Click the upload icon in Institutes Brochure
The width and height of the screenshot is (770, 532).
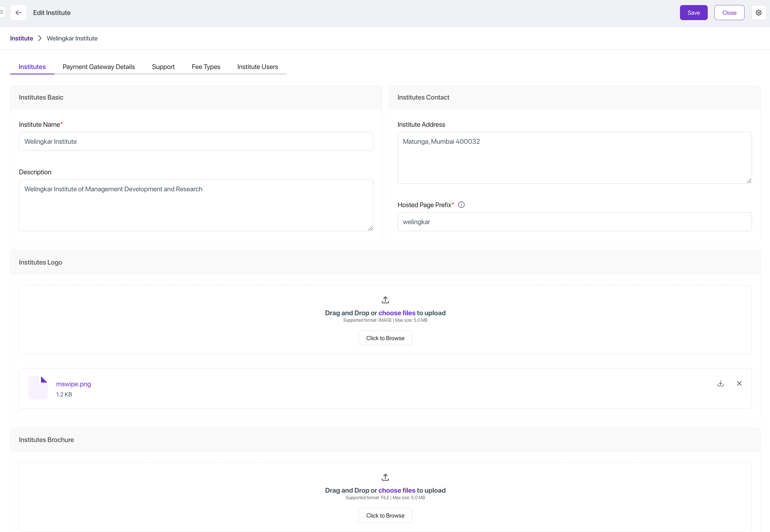click(385, 477)
